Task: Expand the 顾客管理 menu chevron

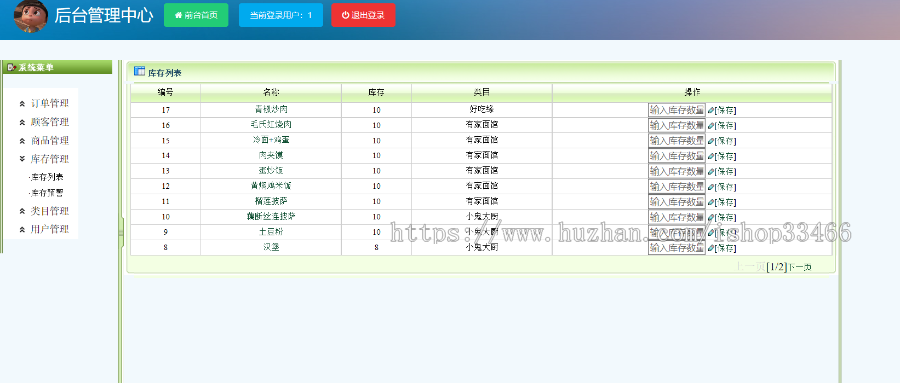Action: point(22,122)
